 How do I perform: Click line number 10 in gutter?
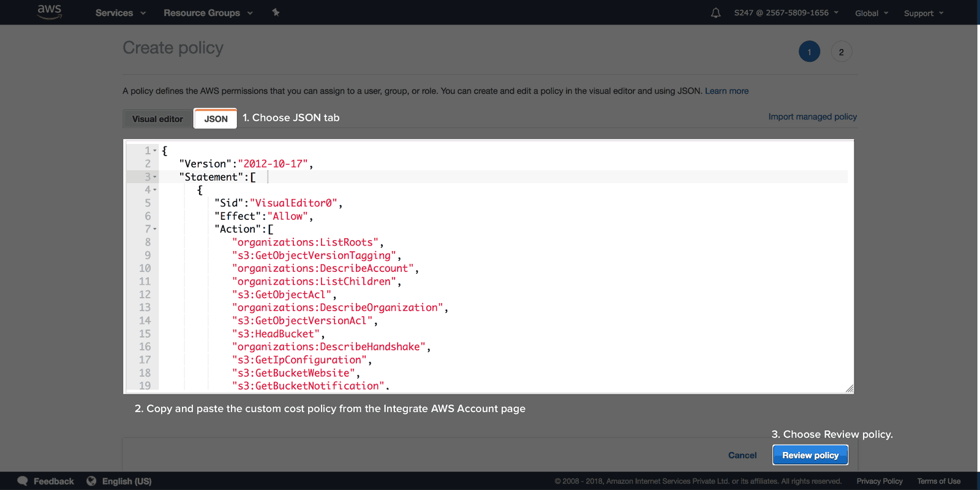coord(145,268)
